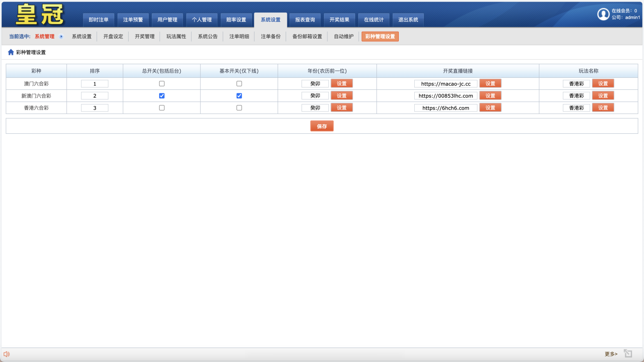Enable 总开关 for 香港六合彩
644x362 pixels.
click(161, 108)
